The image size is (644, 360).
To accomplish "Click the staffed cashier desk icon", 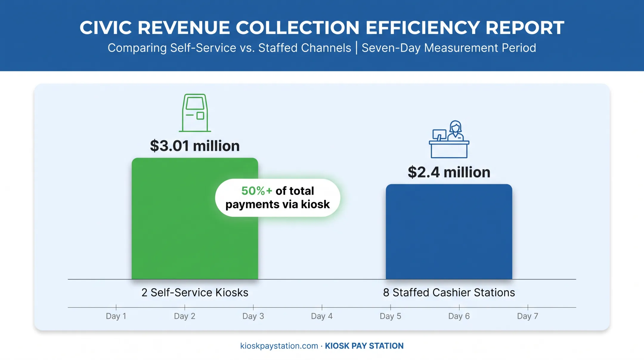I will point(449,139).
